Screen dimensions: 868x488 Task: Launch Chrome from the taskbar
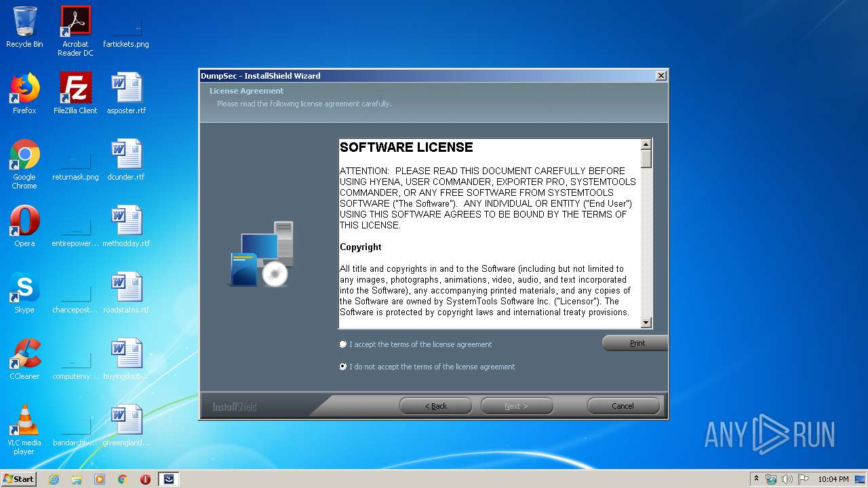[123, 479]
